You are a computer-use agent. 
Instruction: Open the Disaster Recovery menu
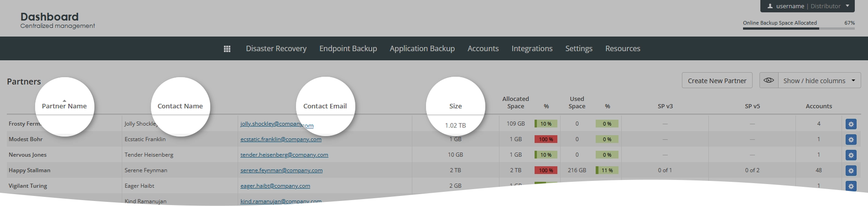[x=276, y=48]
